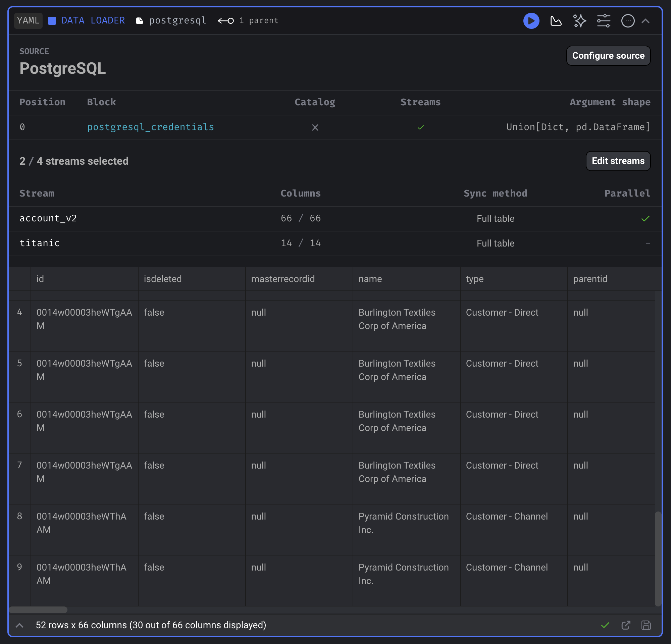Open output in new window icon
The width and height of the screenshot is (671, 644).
click(x=625, y=625)
